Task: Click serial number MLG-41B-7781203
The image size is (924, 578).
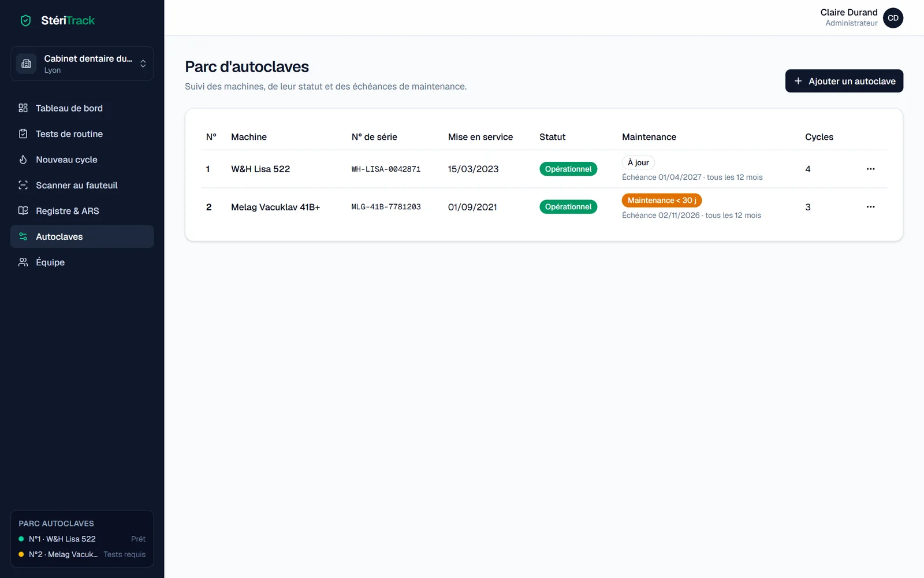Action: click(x=386, y=207)
